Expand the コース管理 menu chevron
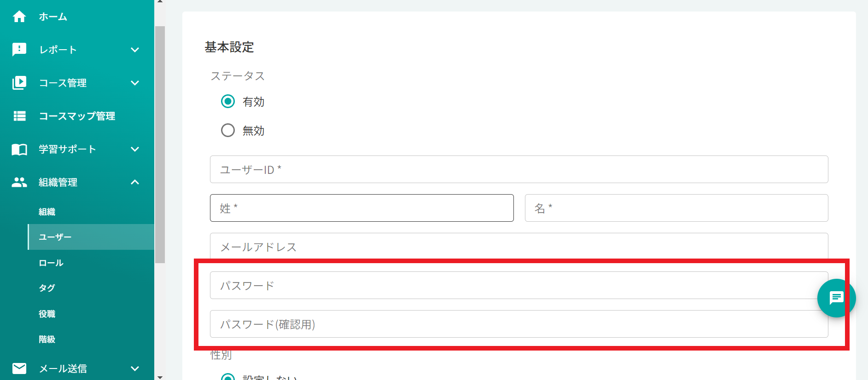The image size is (868, 380). (135, 83)
